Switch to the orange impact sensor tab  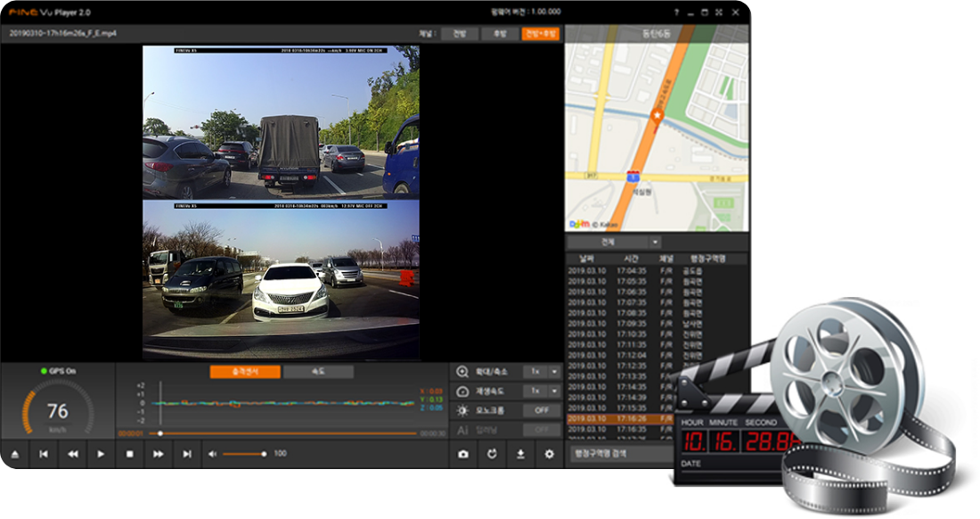[x=245, y=372]
